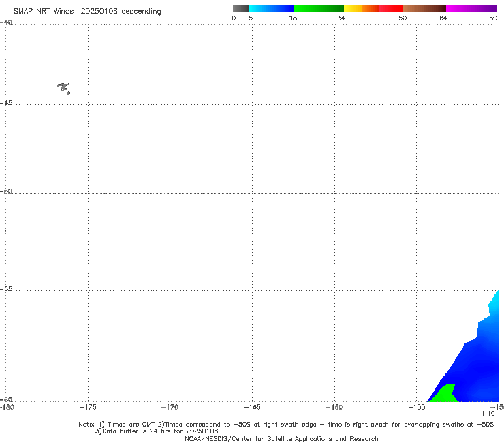The width and height of the screenshot is (504, 443).
Task: Click the red segment of the color bar
Action: pyautogui.click(x=391, y=8)
